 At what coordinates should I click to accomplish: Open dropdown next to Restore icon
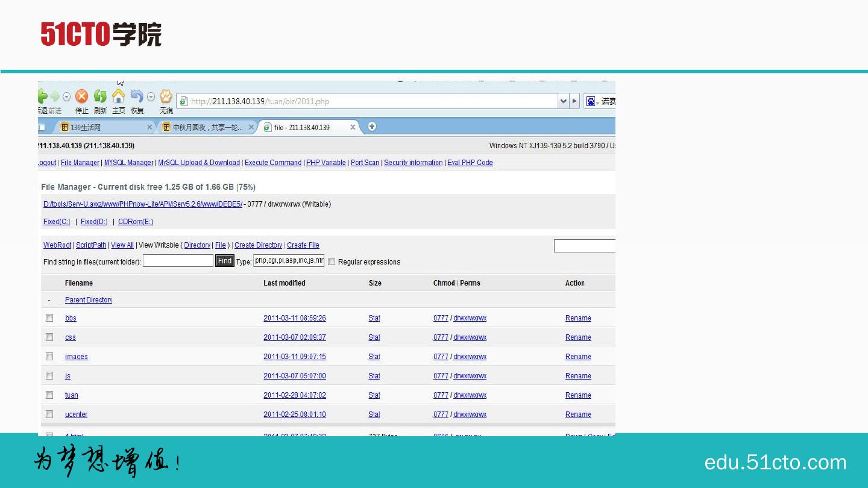(x=151, y=97)
